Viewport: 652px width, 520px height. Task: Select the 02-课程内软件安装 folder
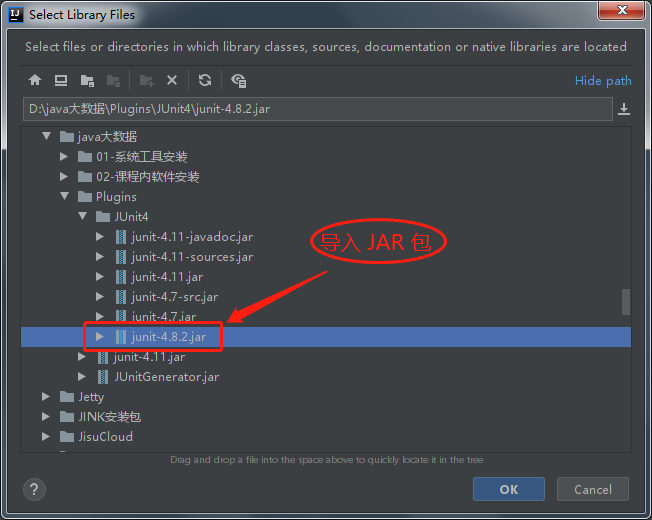[x=148, y=177]
